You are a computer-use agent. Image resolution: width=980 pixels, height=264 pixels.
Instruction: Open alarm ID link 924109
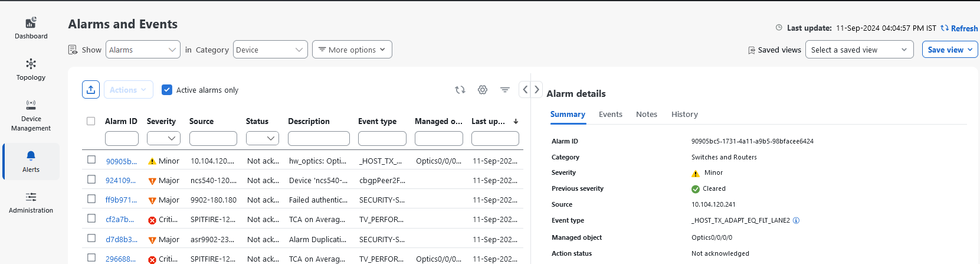pos(120,181)
